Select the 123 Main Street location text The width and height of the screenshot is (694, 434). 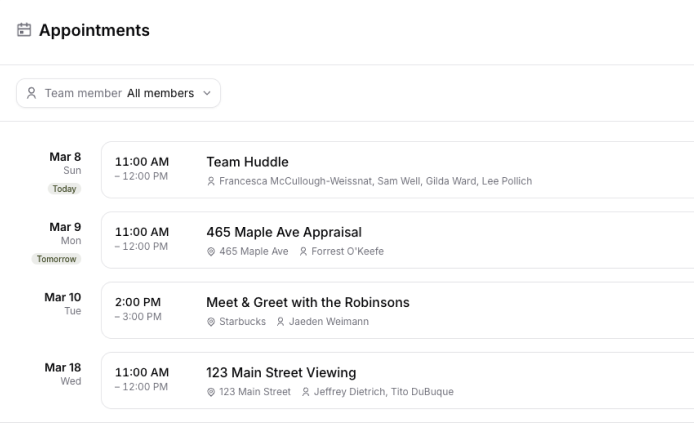[x=255, y=392]
